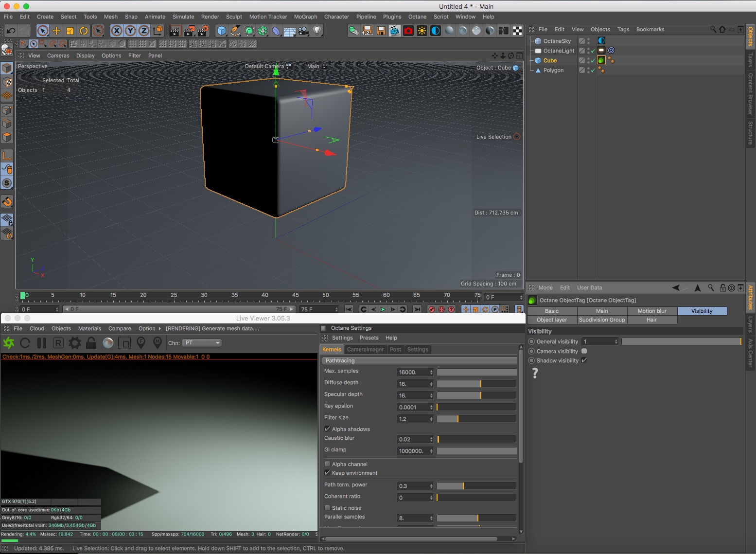Open the MoGraph menu
Viewport: 756px width, 554px height.
305,17
